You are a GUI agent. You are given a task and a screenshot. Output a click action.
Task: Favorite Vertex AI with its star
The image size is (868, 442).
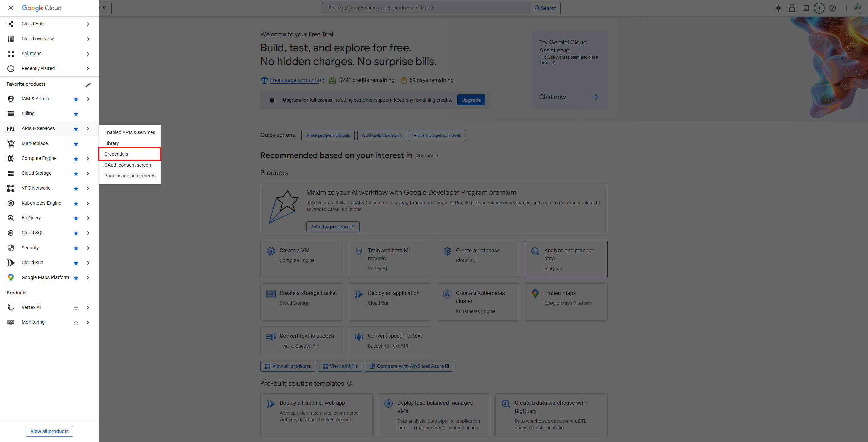pyautogui.click(x=76, y=308)
